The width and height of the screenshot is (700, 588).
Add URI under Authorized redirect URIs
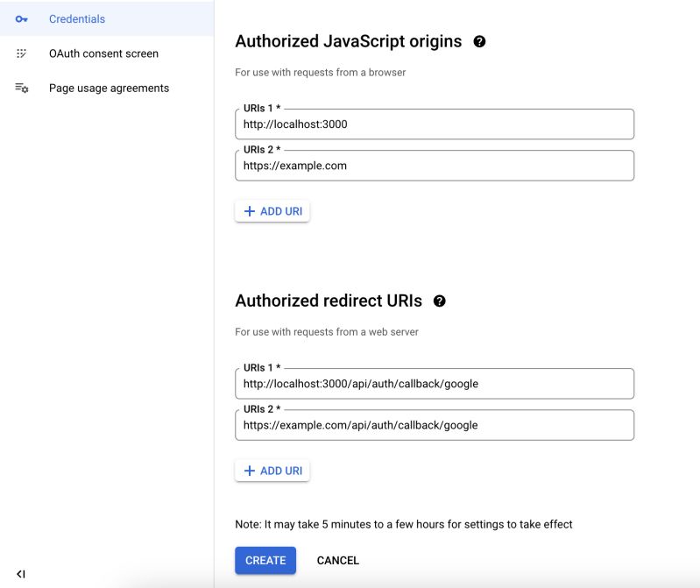272,471
